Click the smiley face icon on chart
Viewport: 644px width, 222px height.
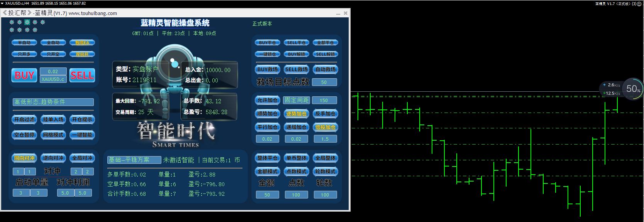point(639,3)
